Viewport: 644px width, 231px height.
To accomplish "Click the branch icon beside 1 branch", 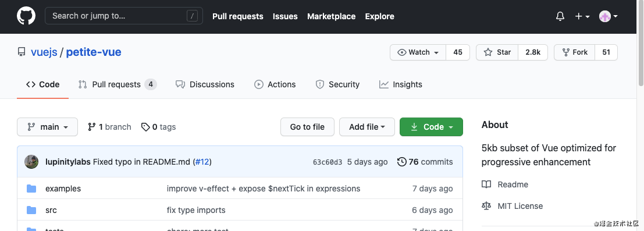I will 91,127.
